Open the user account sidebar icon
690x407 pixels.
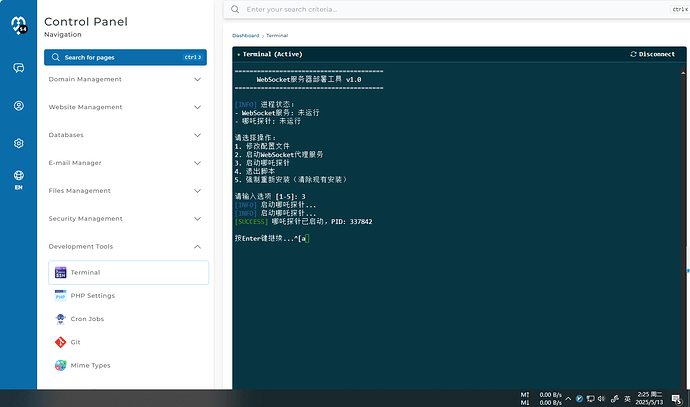[x=18, y=106]
